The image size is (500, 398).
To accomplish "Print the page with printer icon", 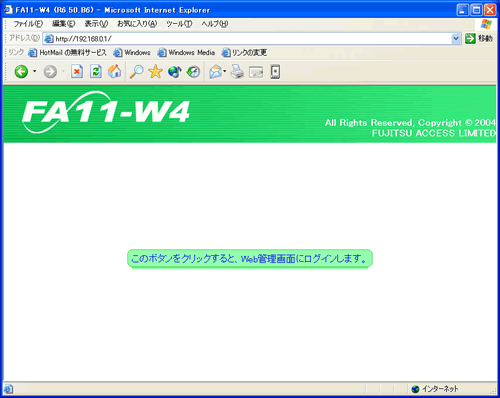I will (x=237, y=72).
